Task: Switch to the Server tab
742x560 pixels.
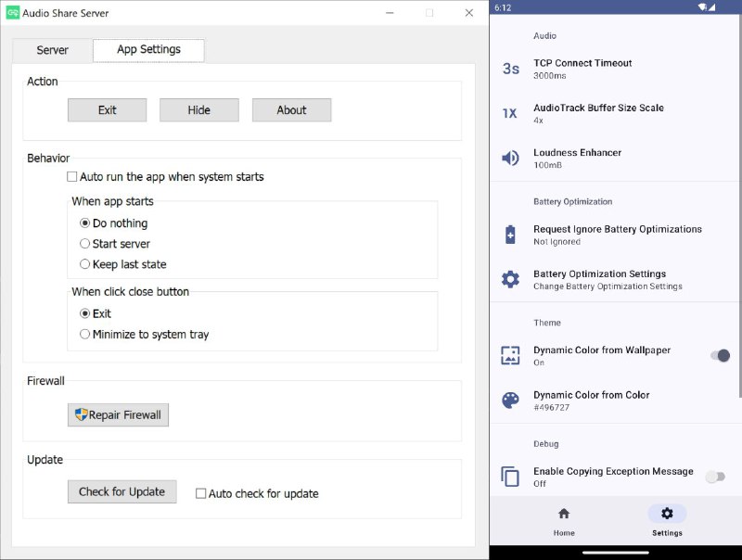Action: [x=53, y=50]
